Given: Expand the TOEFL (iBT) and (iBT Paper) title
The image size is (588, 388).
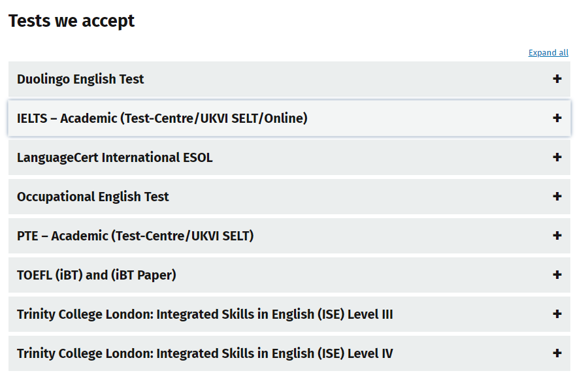Looking at the screenshot, I should tap(97, 275).
